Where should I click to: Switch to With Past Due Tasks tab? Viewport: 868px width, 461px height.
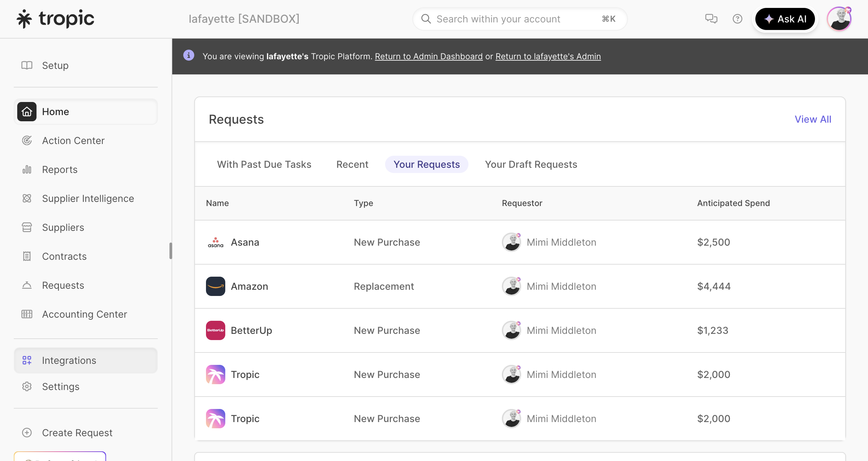click(x=264, y=164)
